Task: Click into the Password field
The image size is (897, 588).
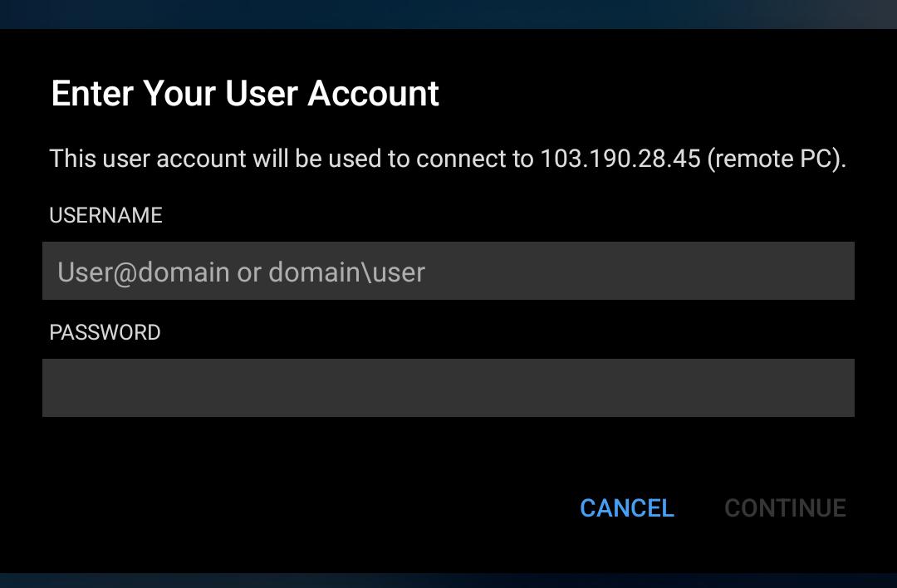Action: pyautogui.click(x=448, y=388)
